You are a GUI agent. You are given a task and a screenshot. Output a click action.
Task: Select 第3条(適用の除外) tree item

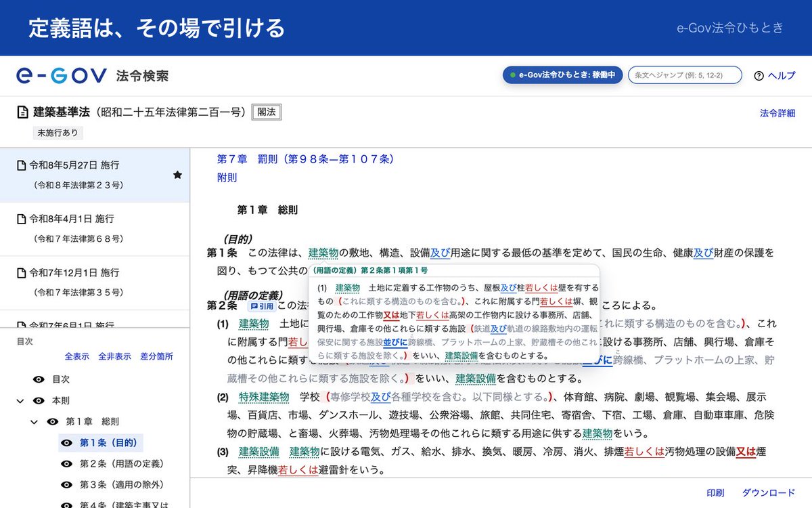[122, 485]
